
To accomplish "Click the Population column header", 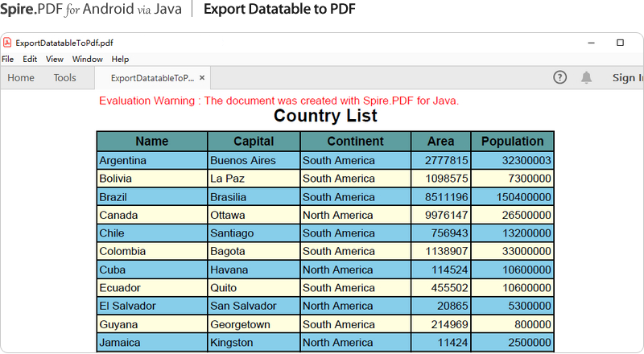I will tap(512, 142).
